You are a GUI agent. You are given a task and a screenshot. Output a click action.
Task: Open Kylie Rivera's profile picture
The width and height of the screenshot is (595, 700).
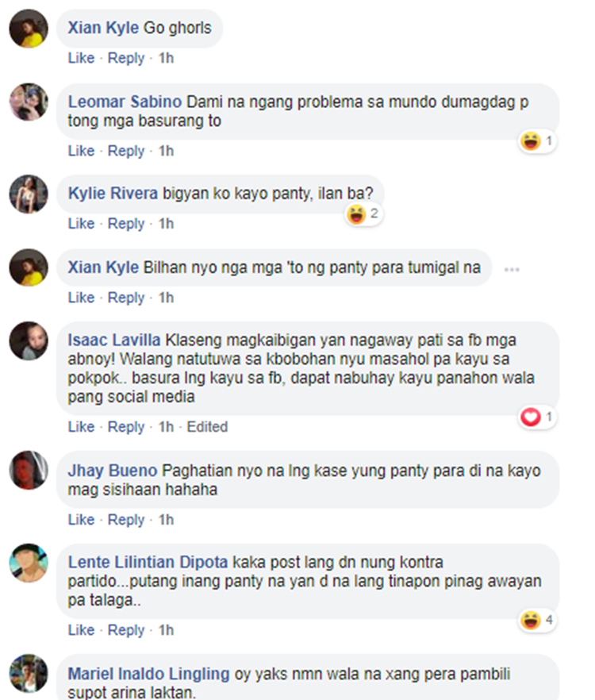tap(29, 194)
